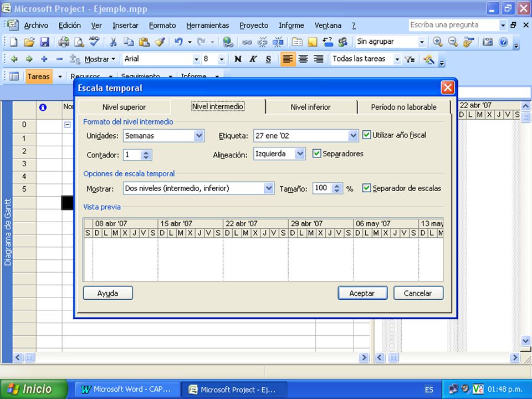Unlink tasks with broken chain icon
Image resolution: width=532 pixels, height=399 pixels.
point(262,42)
